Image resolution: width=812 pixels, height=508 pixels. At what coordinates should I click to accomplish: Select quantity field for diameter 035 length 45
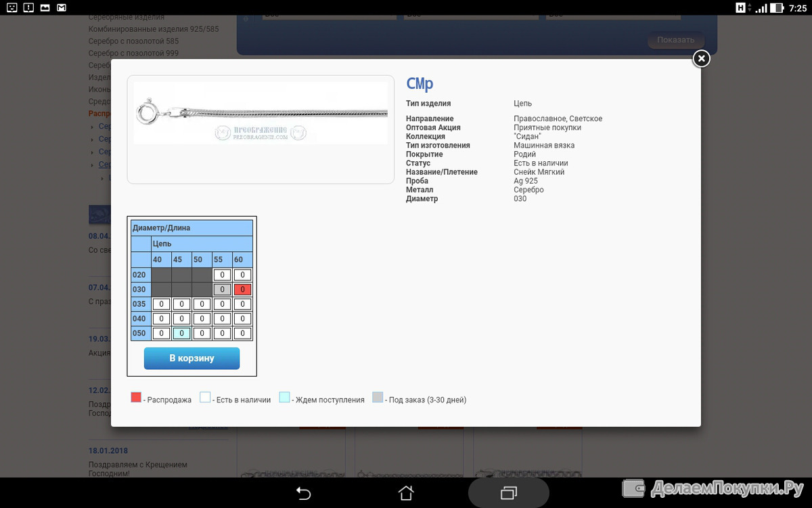181,304
